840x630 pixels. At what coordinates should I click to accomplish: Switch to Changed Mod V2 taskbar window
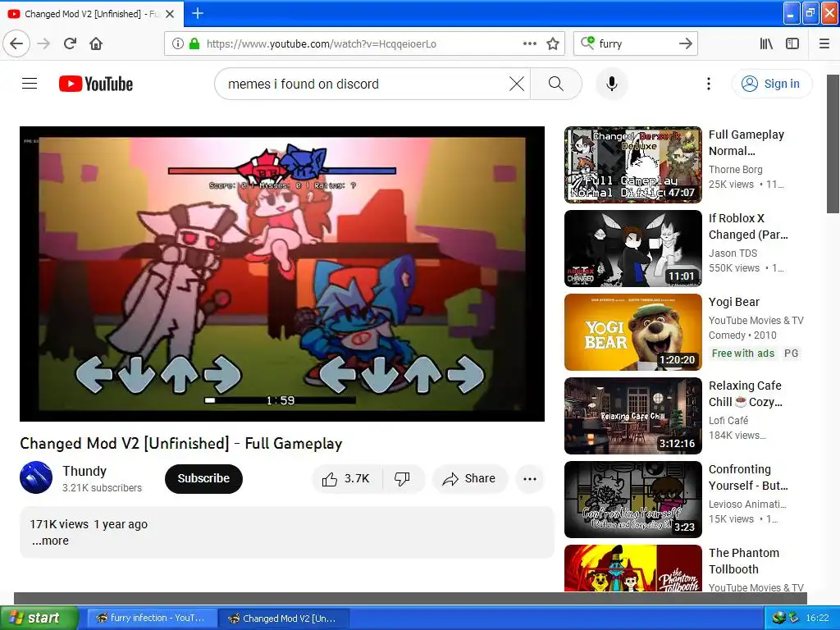(285, 618)
